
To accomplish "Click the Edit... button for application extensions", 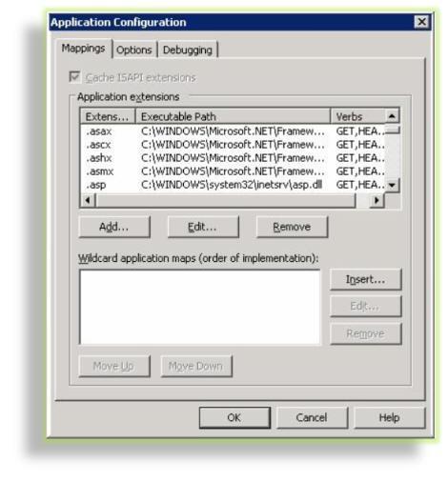I will click(203, 227).
